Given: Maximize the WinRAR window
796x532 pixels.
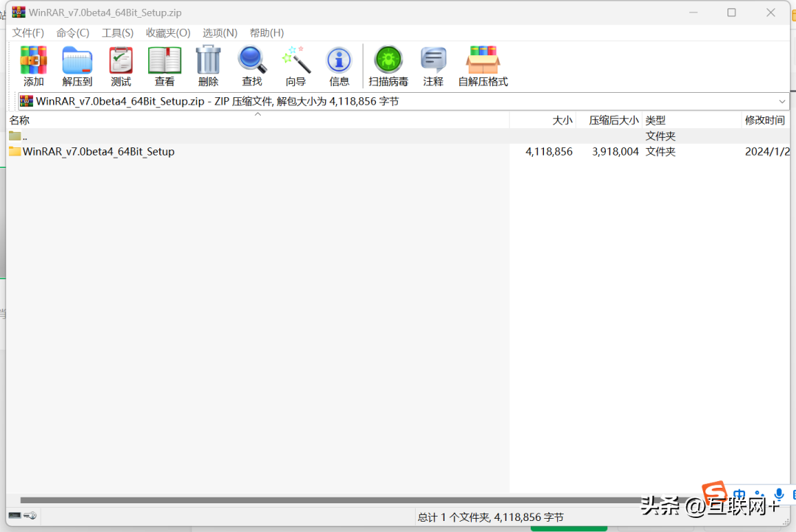Looking at the screenshot, I should pos(732,13).
